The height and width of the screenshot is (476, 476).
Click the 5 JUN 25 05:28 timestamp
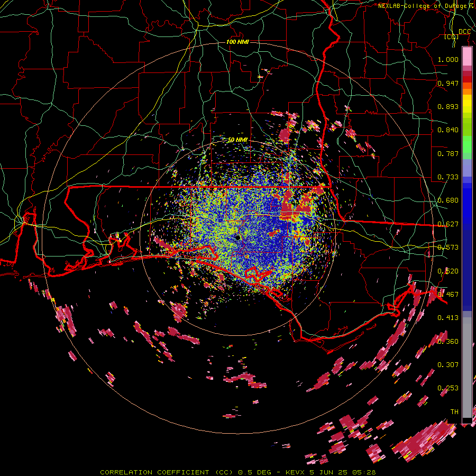343,472
